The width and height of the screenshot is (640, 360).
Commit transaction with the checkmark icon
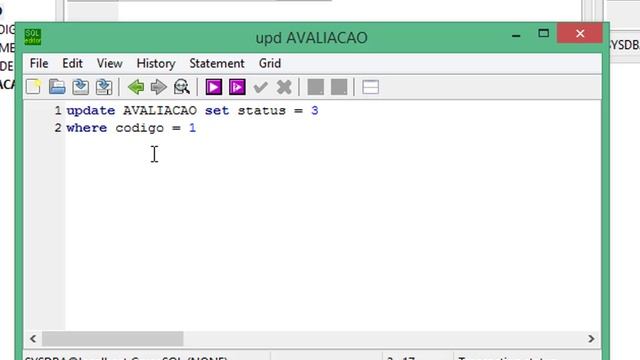260,87
